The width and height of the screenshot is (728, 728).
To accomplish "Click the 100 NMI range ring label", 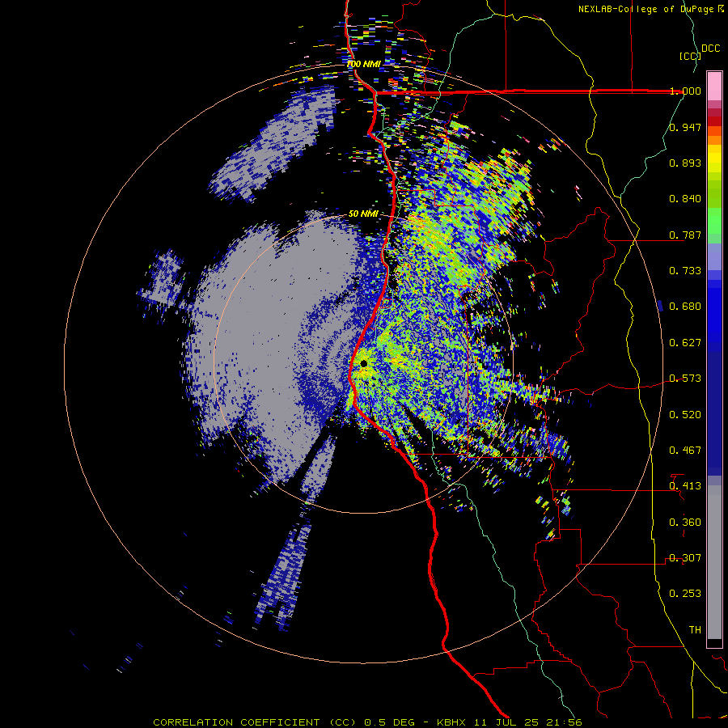I will [x=363, y=64].
